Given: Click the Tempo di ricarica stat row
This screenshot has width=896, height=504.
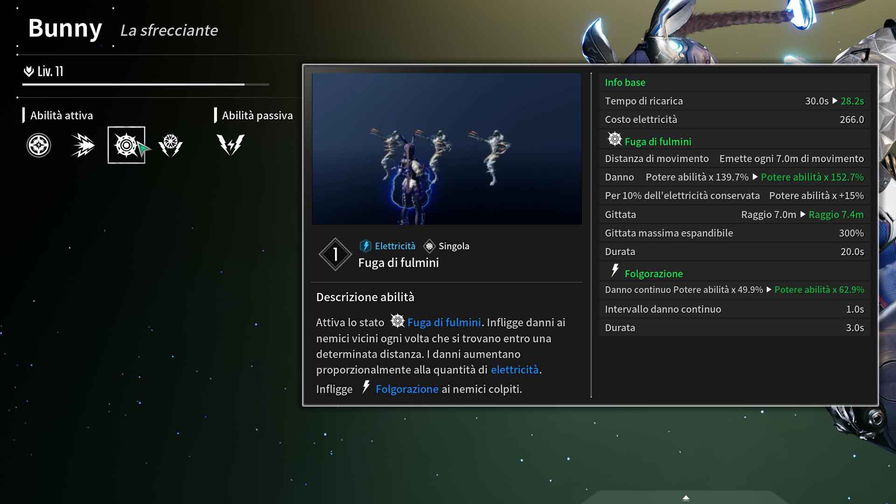Looking at the screenshot, I should pyautogui.click(x=734, y=101).
